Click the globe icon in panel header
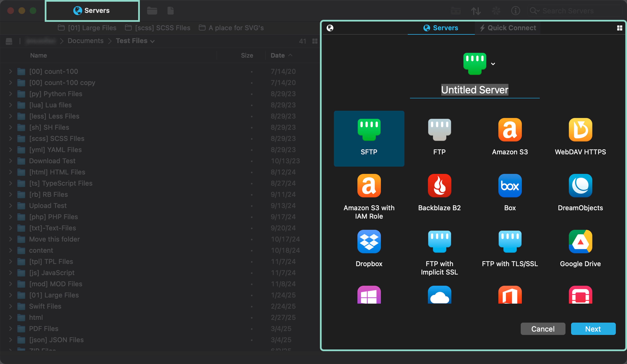627x364 pixels. click(330, 28)
